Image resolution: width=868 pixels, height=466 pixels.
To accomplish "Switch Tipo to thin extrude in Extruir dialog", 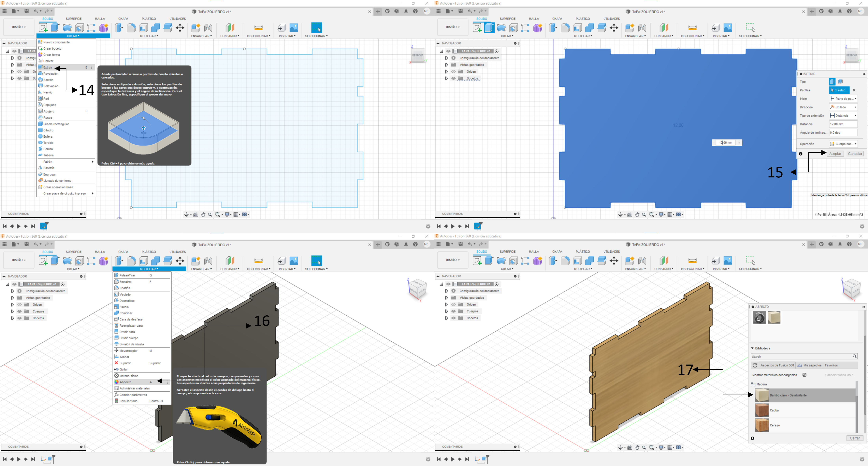I will (x=840, y=82).
